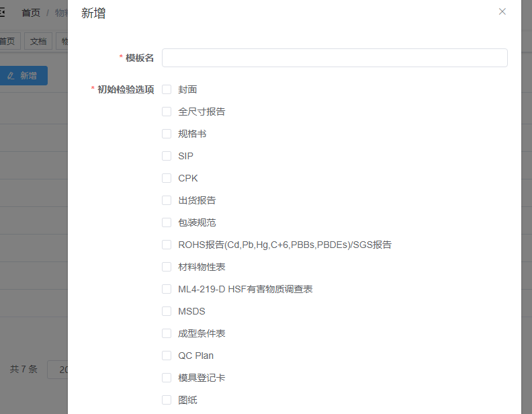Check the 出货报告 option
Screen dimensions: 532x414
coord(167,200)
